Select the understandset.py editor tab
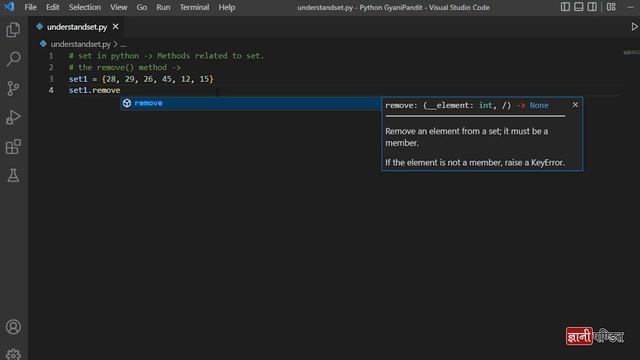640x360 pixels. tap(77, 27)
